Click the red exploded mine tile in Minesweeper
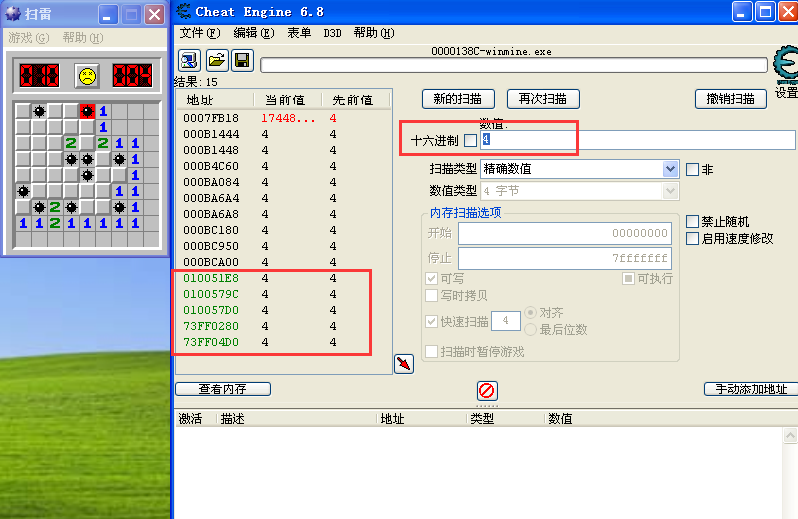 pos(87,111)
